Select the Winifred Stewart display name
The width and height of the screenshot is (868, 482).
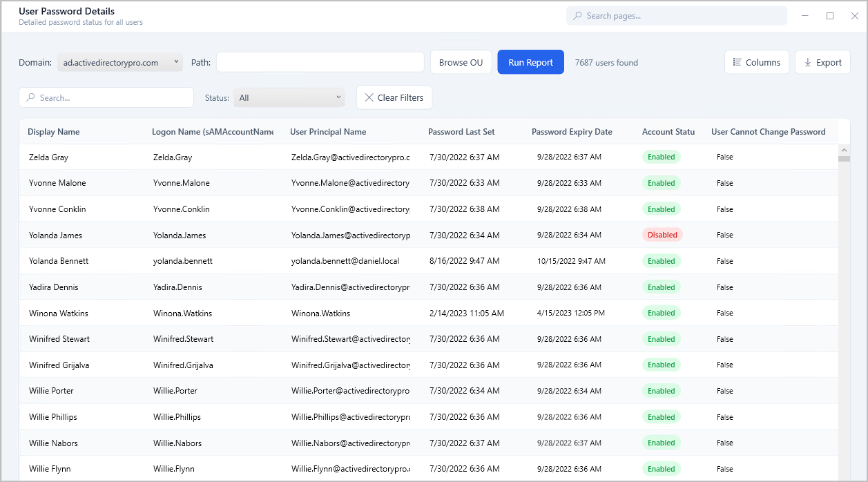coord(59,339)
